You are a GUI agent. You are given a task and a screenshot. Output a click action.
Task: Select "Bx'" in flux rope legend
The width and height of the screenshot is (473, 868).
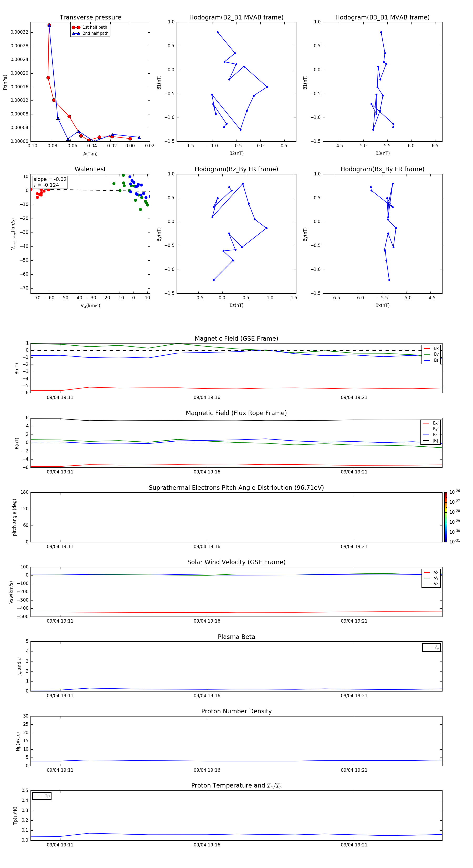click(431, 423)
